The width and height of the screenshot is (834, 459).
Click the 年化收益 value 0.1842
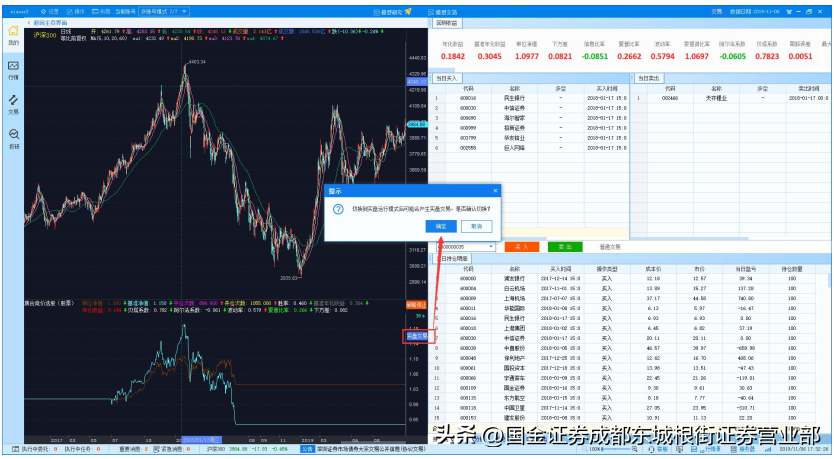(453, 56)
